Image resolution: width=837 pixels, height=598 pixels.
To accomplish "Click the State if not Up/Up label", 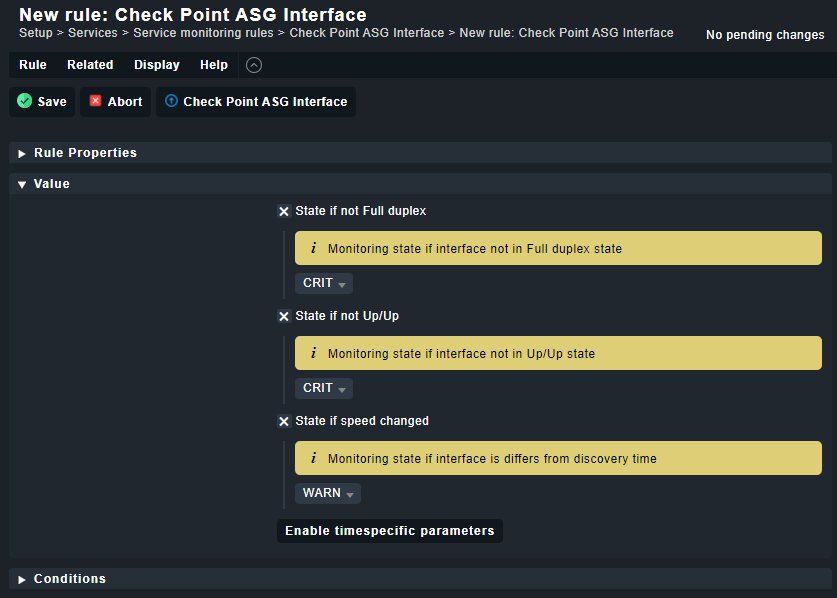I will coord(347,316).
